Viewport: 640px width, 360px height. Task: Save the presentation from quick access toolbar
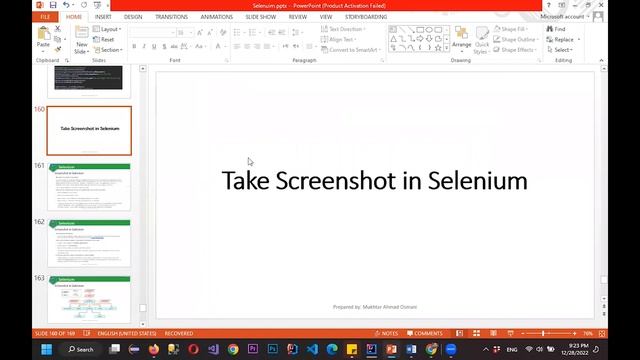click(53, 5)
